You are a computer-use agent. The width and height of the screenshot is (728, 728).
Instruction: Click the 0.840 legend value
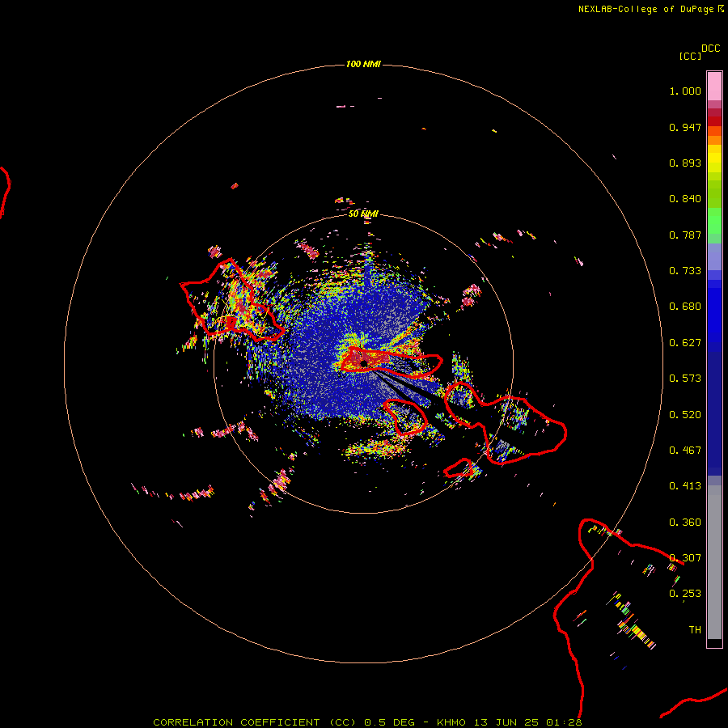(685, 199)
